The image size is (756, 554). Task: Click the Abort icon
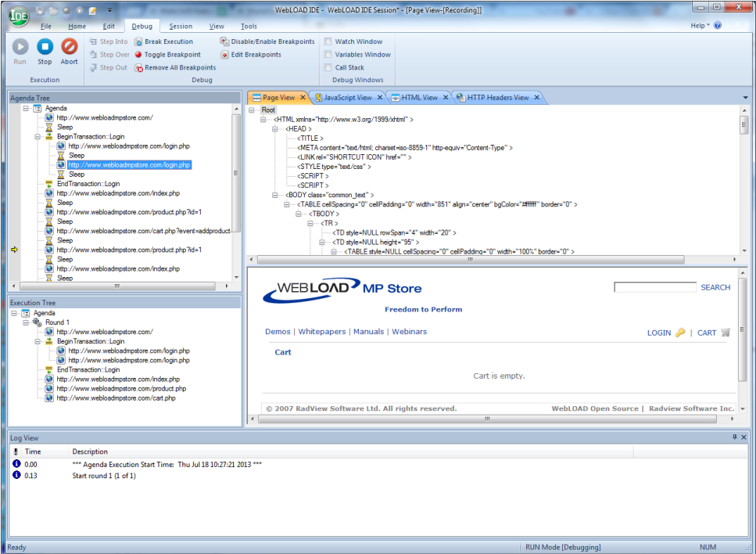coord(70,47)
